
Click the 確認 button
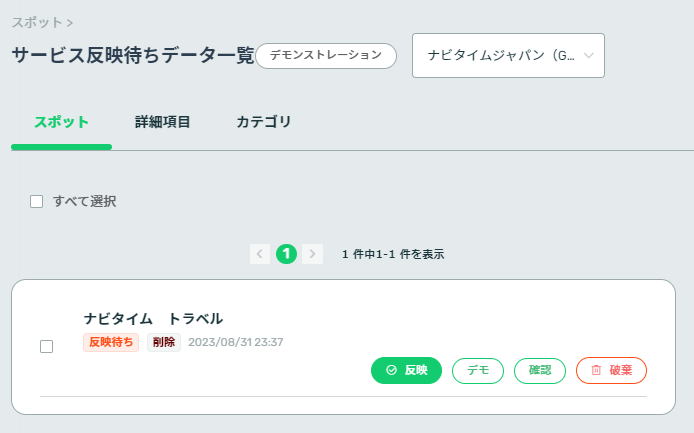coord(540,371)
